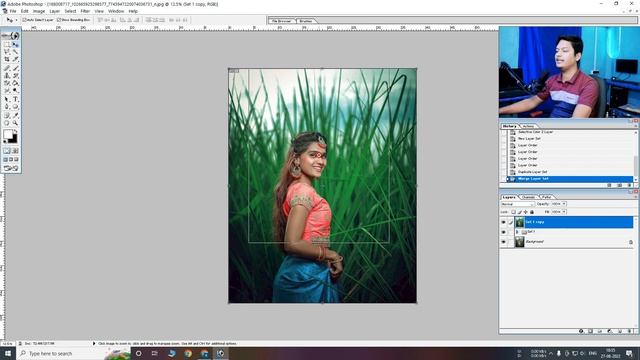
Task: Select the Paint Bucket tool
Action: pos(15,83)
